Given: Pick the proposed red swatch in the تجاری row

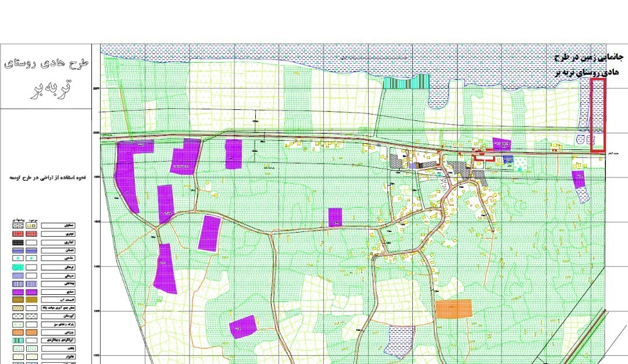Looking at the screenshot, I should point(18,234).
